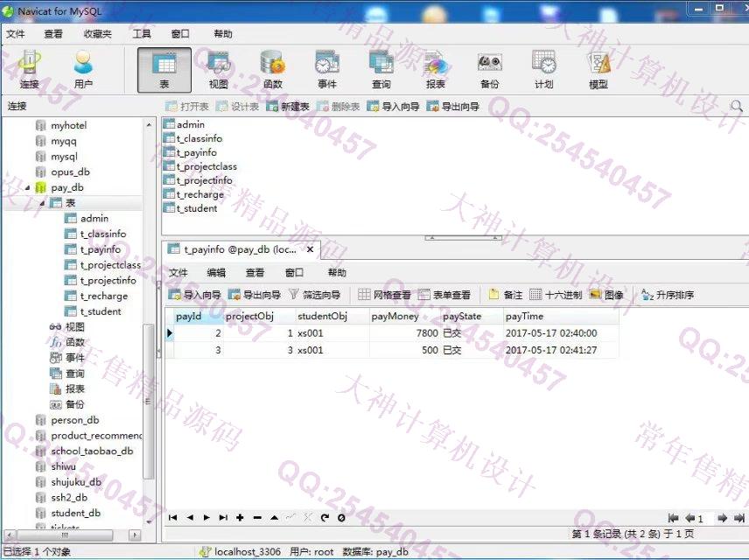749x560 pixels.
Task: Click 导出向导 in t_payinfo tab toolbar
Action: click(x=255, y=295)
